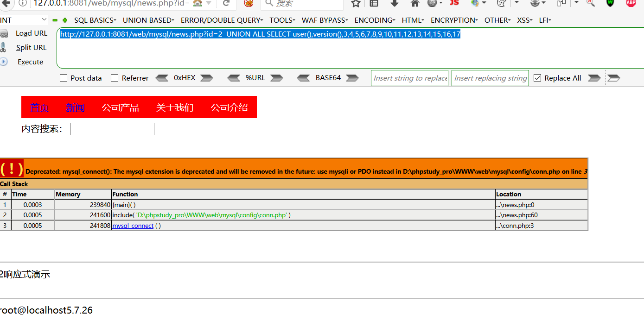The width and height of the screenshot is (644, 333).
Task: Click the green W extension icon
Action: pos(611,3)
